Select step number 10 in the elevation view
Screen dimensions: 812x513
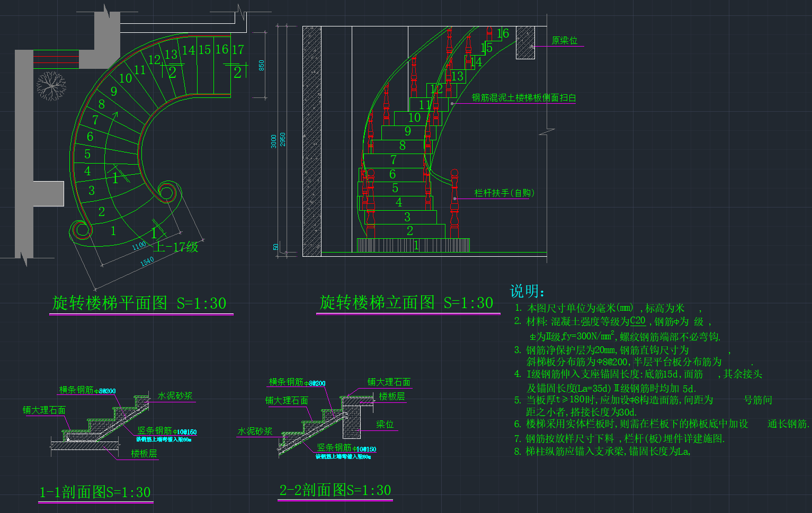click(x=414, y=118)
